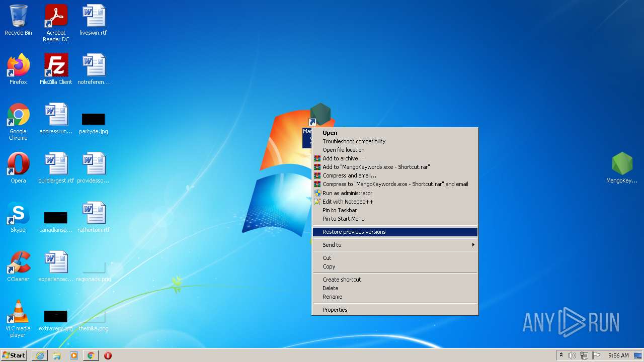Open Chrome from the taskbar
The image size is (644, 362).
pos(91,355)
